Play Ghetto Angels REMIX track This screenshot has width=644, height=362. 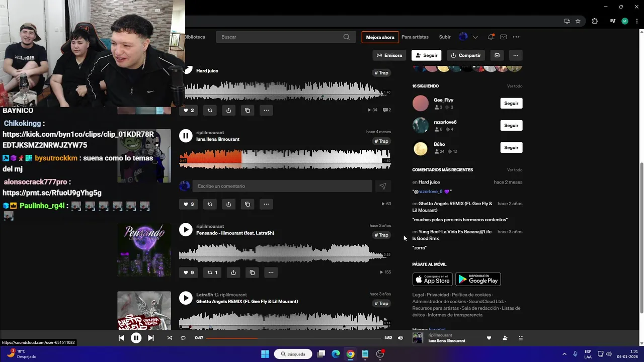point(186,298)
